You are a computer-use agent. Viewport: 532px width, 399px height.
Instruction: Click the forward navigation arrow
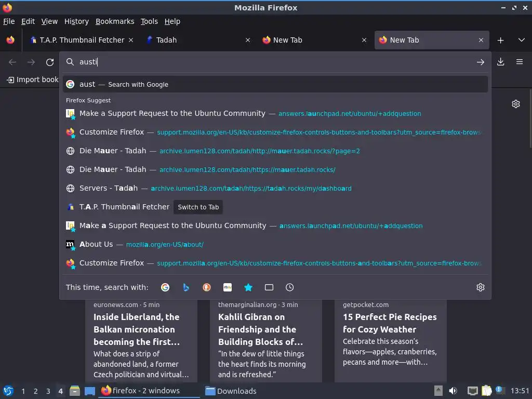(x=31, y=62)
